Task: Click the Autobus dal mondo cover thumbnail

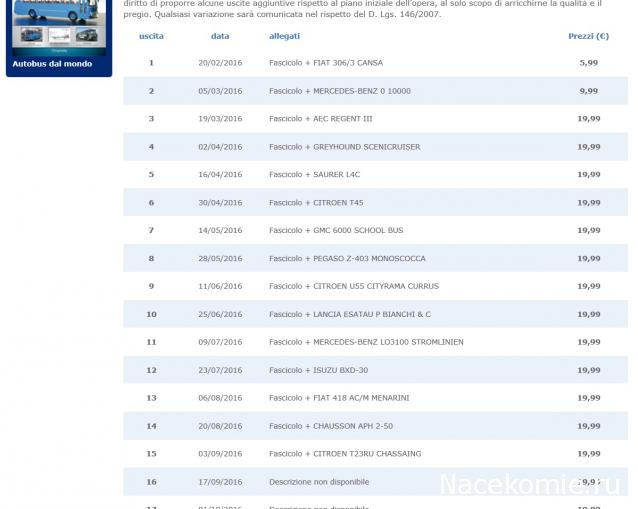Action: pos(58,26)
